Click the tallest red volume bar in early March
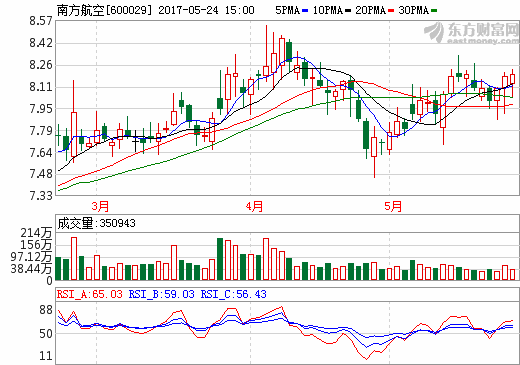Image resolution: width=520 pixels, height=365 pixels. click(x=74, y=259)
